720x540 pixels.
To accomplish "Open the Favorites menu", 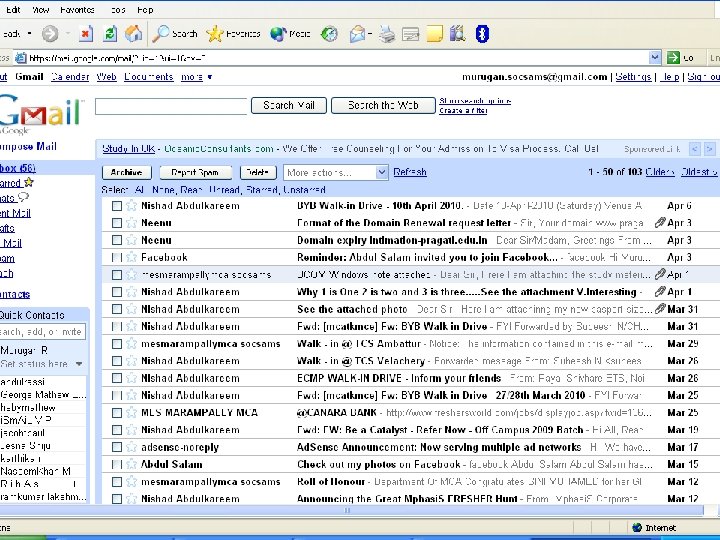I will point(77,10).
